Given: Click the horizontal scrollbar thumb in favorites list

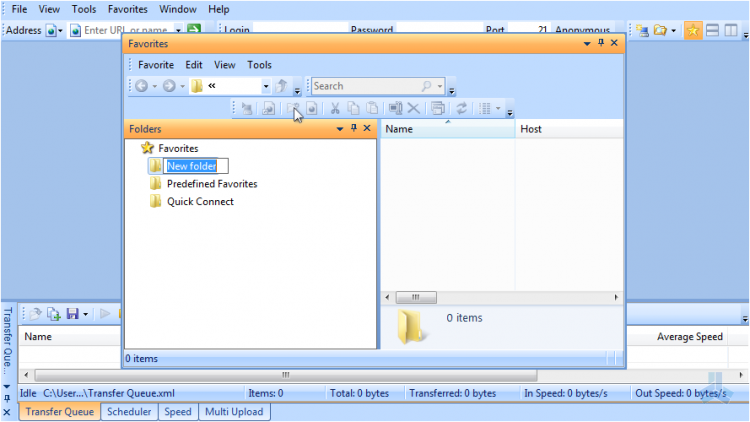Looking at the screenshot, I should (x=416, y=298).
